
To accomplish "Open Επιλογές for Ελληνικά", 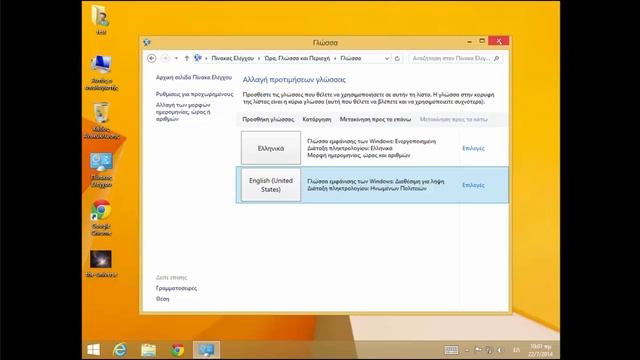I will click(473, 148).
